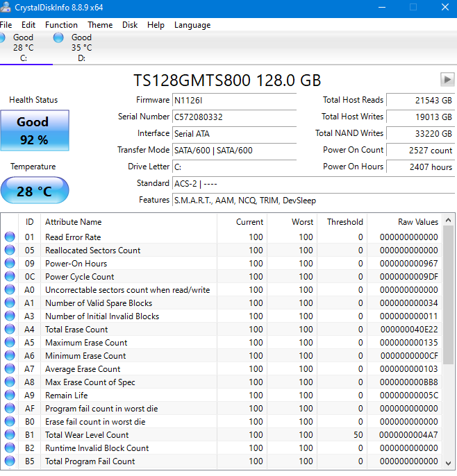Screen dimensions: 457x476
Task: Click the TS128GMTS800 128.0 GB model title
Action: pyautogui.click(x=227, y=80)
